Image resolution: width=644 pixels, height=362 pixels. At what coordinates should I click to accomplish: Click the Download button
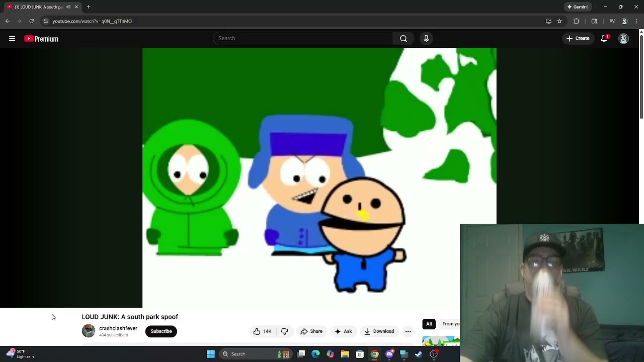click(x=379, y=331)
